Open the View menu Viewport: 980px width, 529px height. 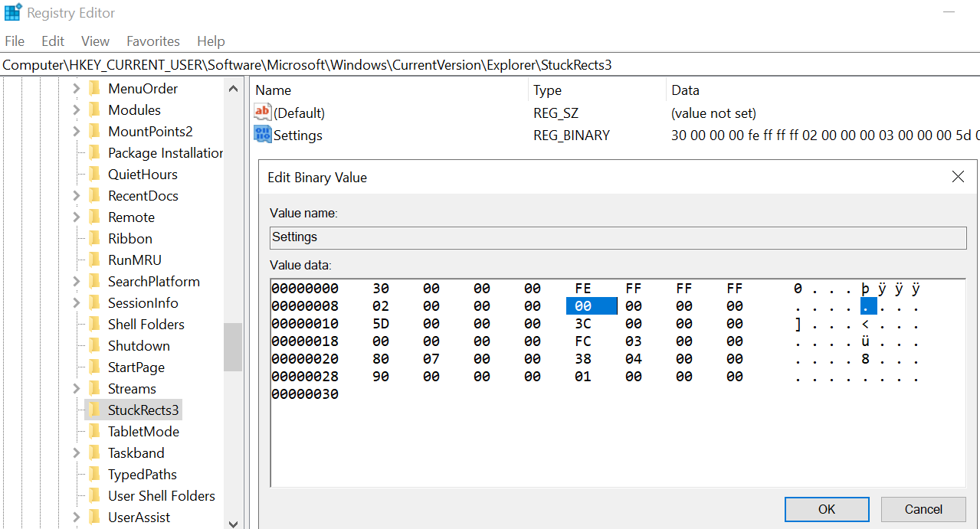(96, 41)
